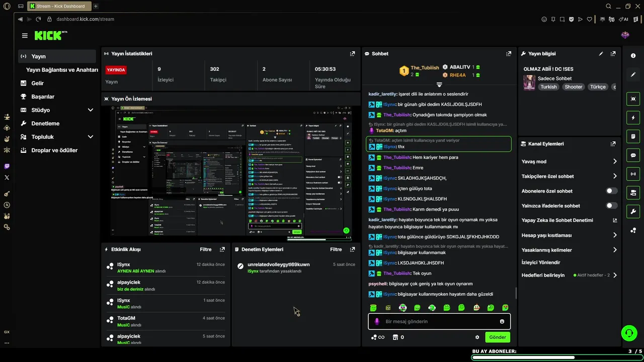The image size is (644, 362).
Task: Reload the page with browser refresh button
Action: (x=38, y=19)
